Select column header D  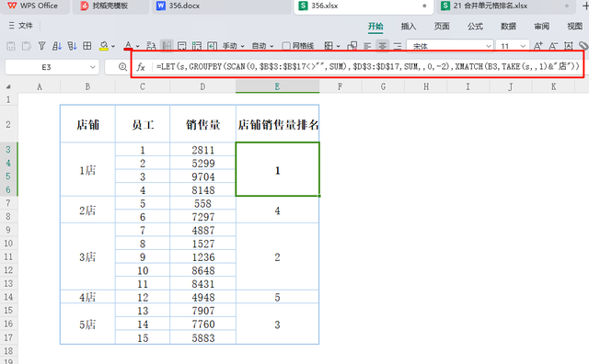(202, 86)
